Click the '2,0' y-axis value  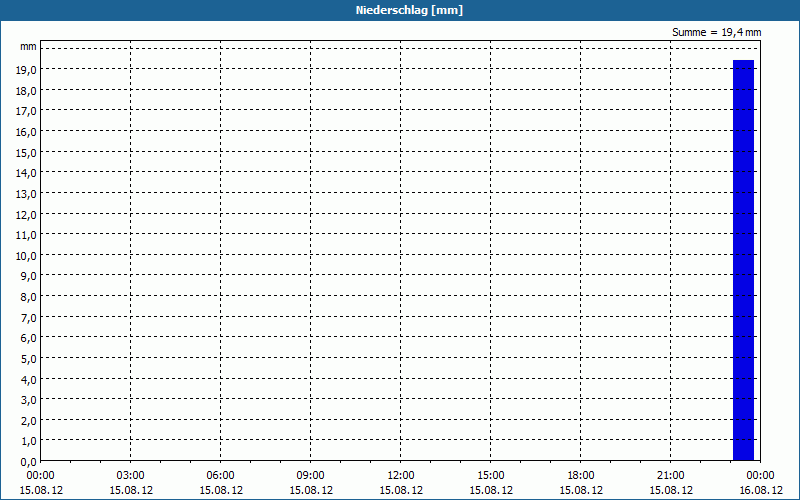(29, 420)
